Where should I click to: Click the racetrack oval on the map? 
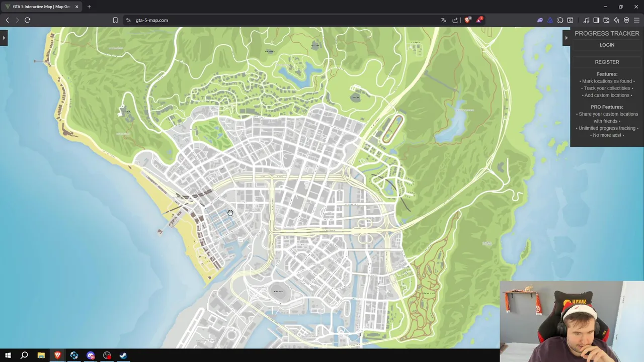[392, 129]
